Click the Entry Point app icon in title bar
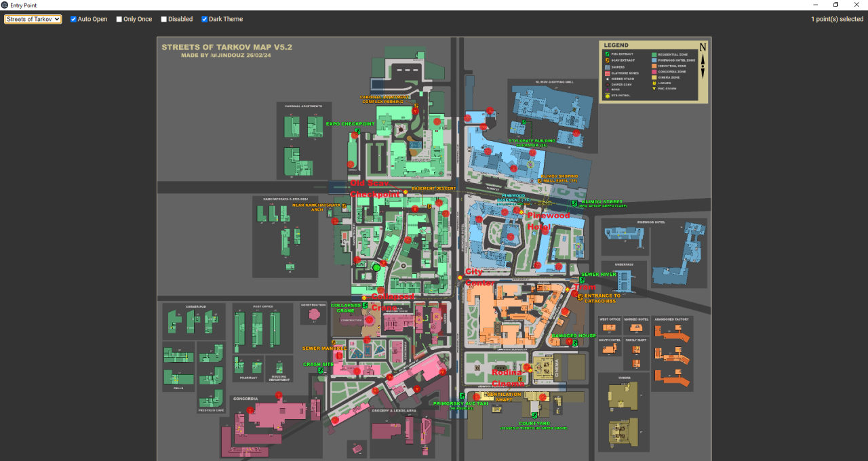 (x=5, y=5)
